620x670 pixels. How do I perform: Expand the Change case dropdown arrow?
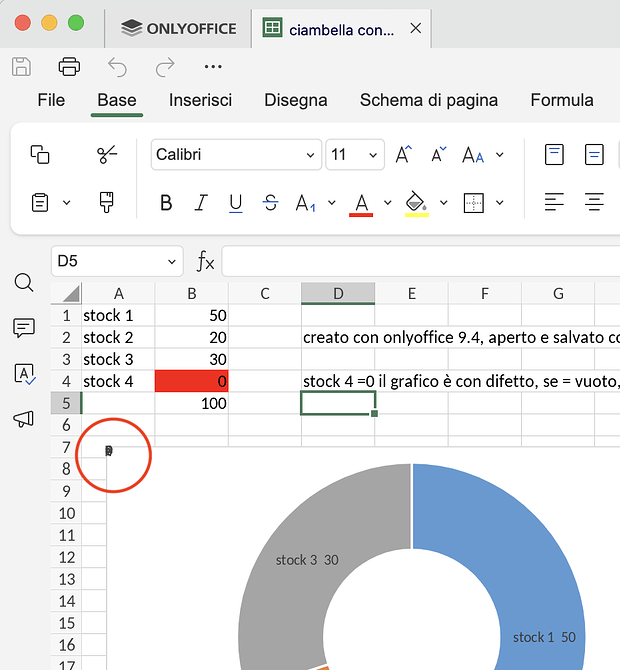tap(500, 155)
